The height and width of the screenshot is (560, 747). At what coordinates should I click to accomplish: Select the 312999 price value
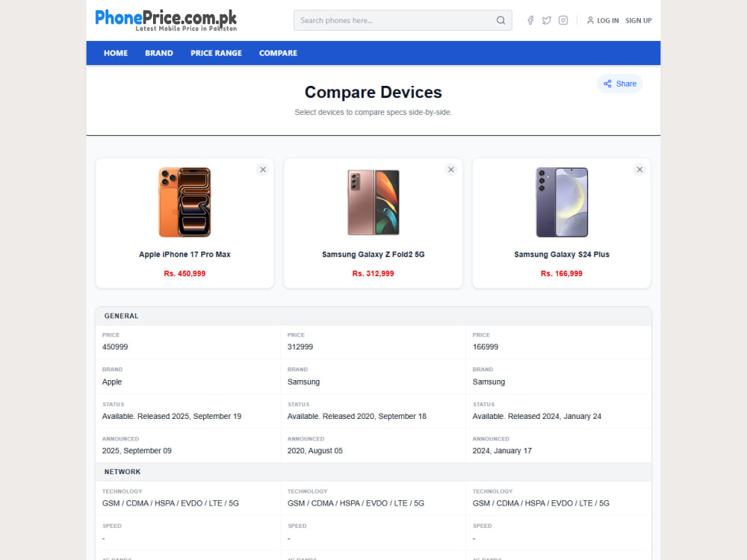tap(300, 347)
